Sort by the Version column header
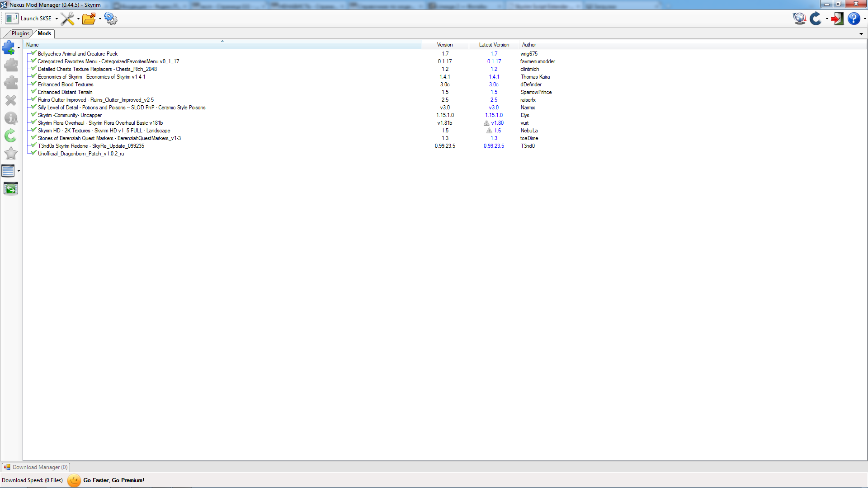Screen dimensions: 868x488 coord(445,45)
